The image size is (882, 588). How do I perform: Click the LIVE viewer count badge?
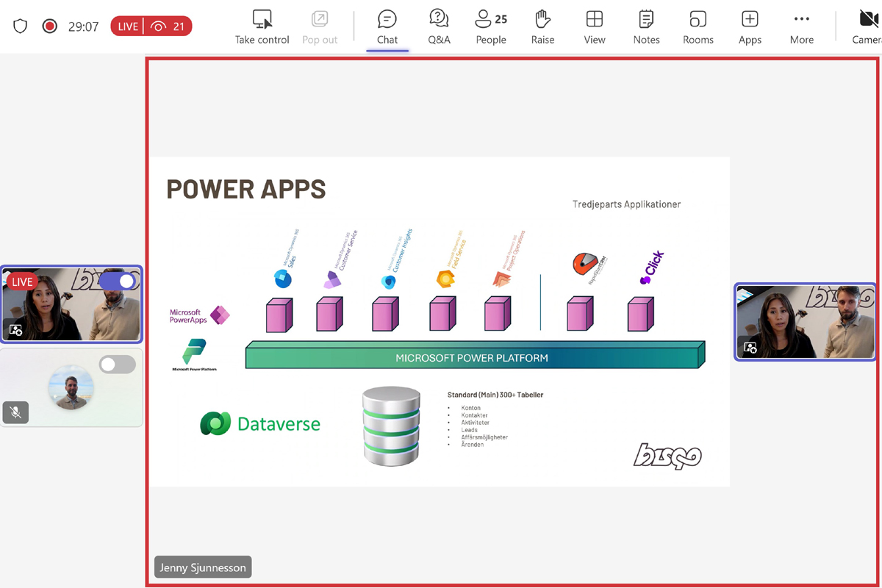(151, 26)
